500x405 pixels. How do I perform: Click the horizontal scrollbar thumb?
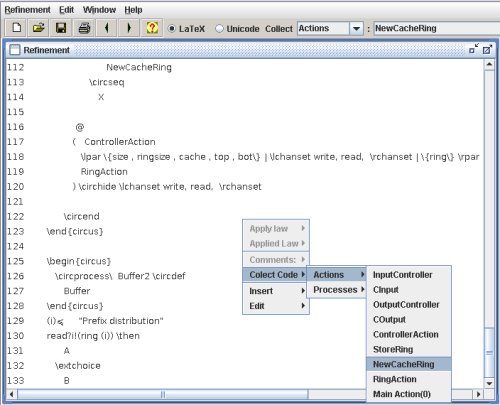pos(163,395)
